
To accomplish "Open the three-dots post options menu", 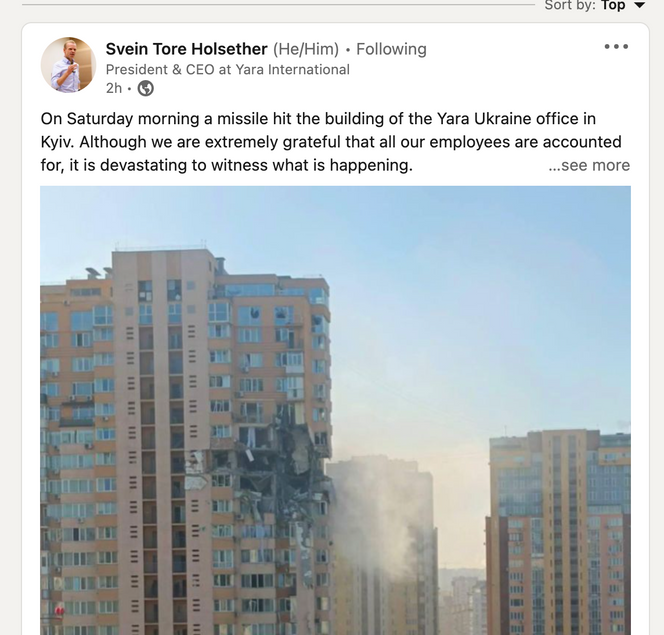I will click(616, 47).
